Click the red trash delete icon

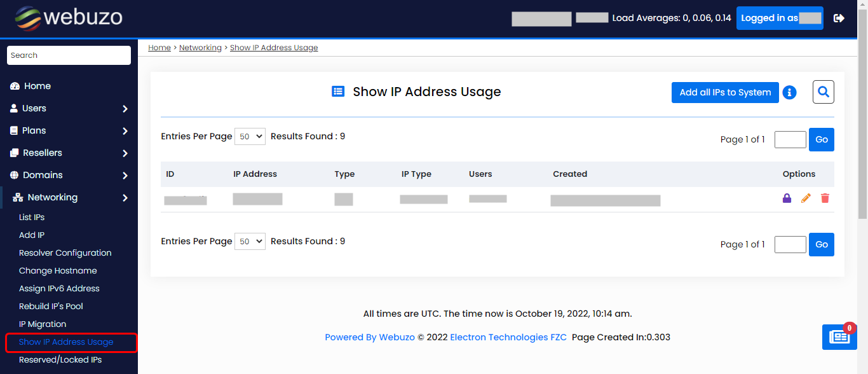pos(825,198)
